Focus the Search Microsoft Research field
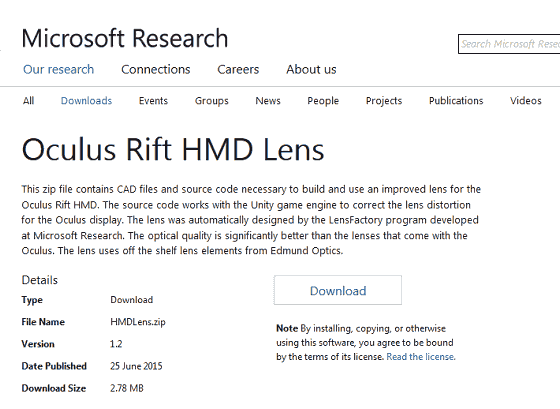 coord(509,44)
